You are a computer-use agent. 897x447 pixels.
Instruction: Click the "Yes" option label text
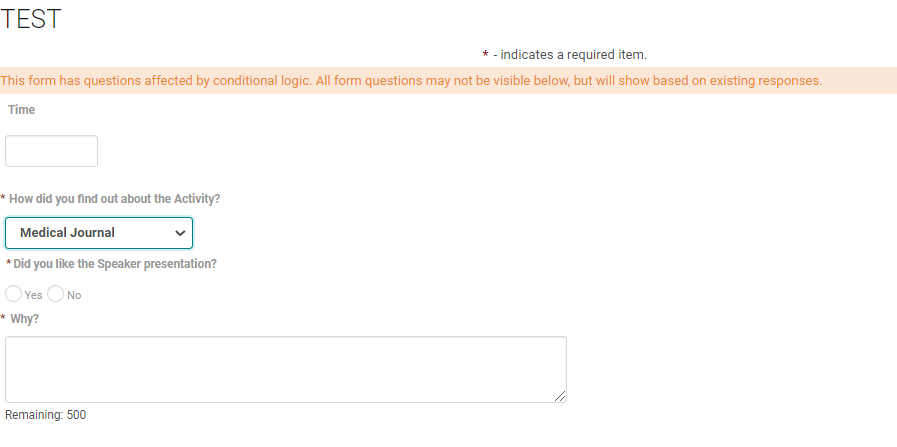pyautogui.click(x=34, y=295)
